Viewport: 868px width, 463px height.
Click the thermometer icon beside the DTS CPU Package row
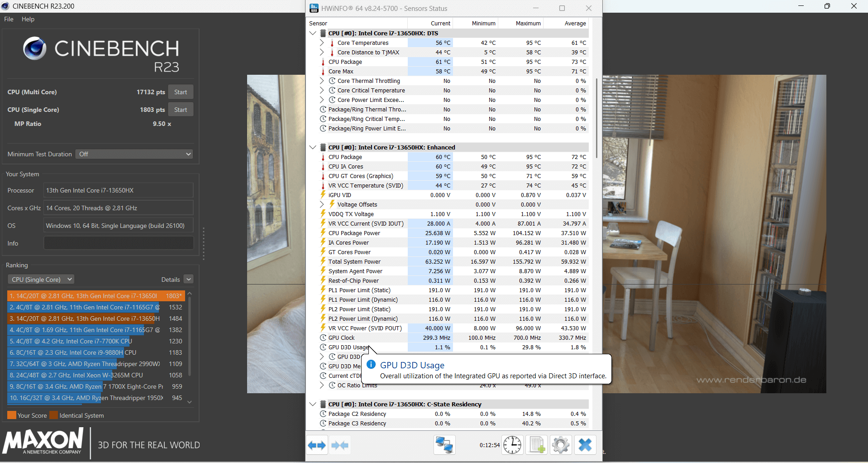tap(323, 62)
